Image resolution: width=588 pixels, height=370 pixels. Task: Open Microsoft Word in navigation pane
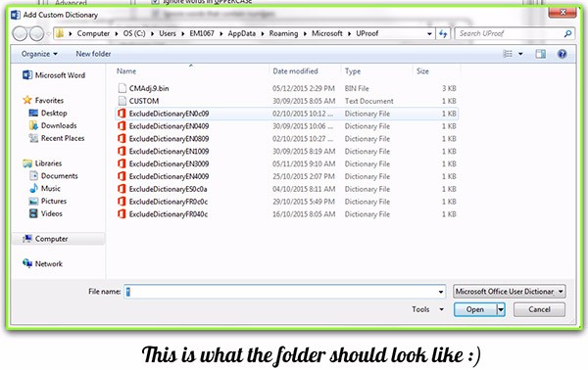[54, 75]
